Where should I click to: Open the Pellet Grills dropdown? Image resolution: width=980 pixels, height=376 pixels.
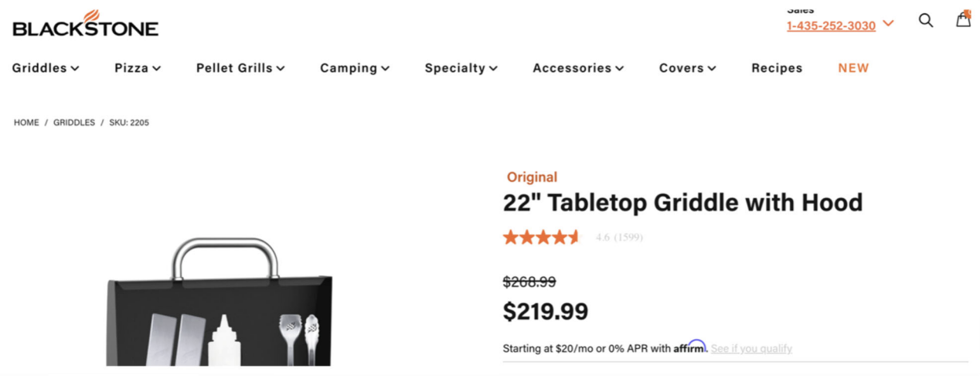tap(240, 68)
